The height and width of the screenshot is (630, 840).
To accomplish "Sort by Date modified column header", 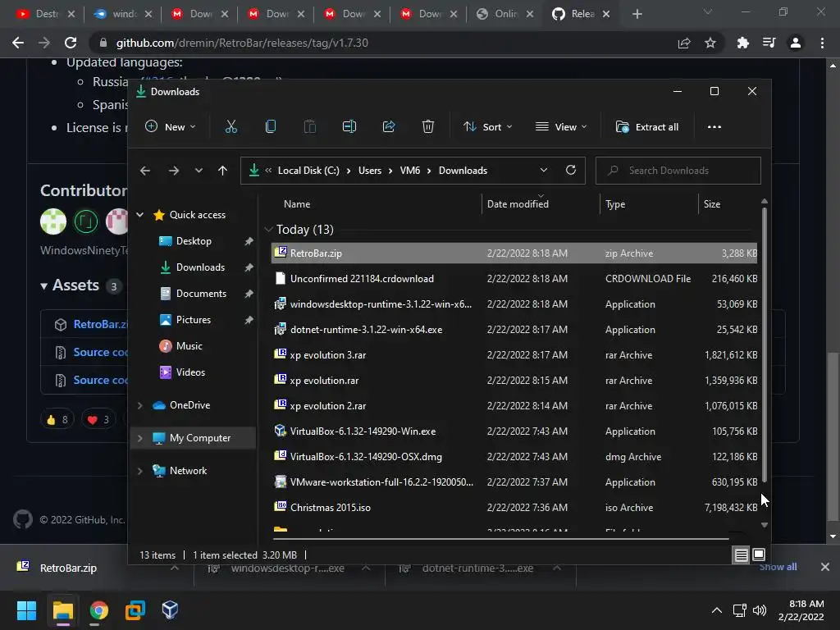I will tap(518, 204).
